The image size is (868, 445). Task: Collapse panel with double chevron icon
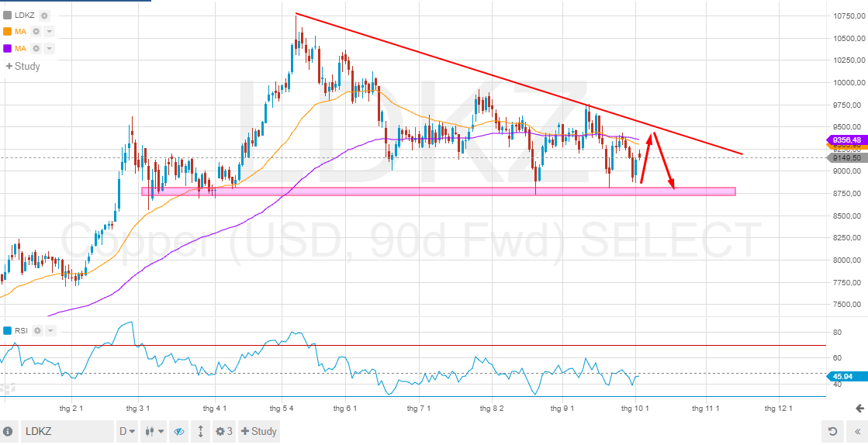point(857,431)
